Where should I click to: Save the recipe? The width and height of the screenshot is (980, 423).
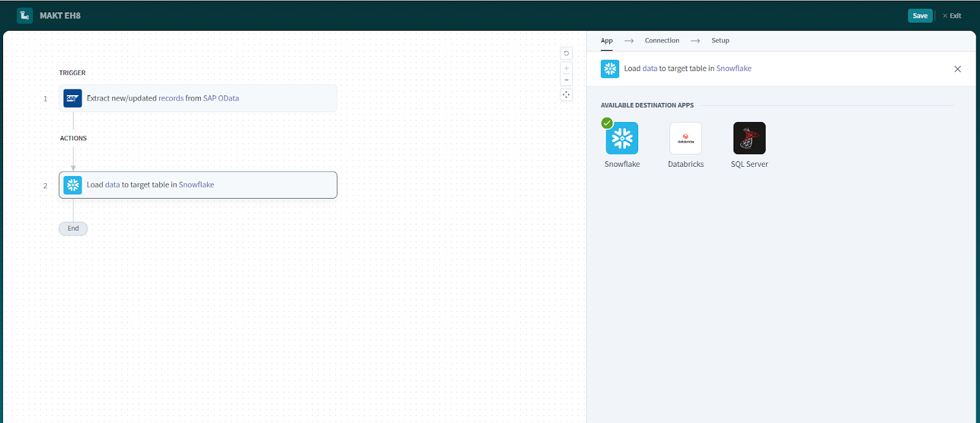[x=920, y=16]
